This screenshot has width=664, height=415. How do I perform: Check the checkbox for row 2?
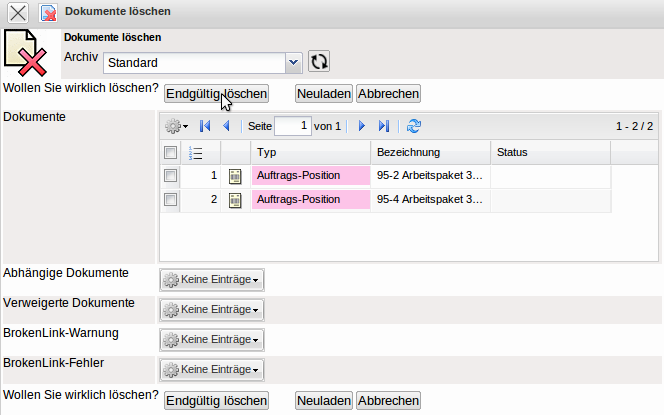pos(170,199)
